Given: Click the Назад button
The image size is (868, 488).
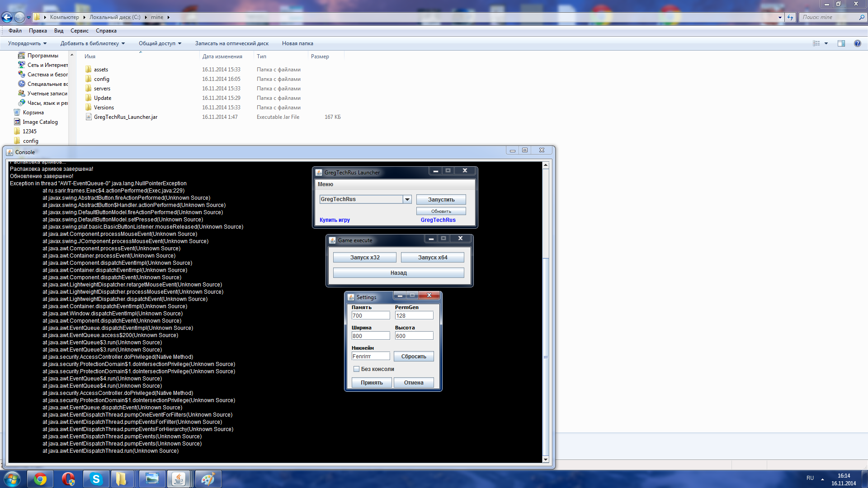Looking at the screenshot, I should (x=399, y=273).
